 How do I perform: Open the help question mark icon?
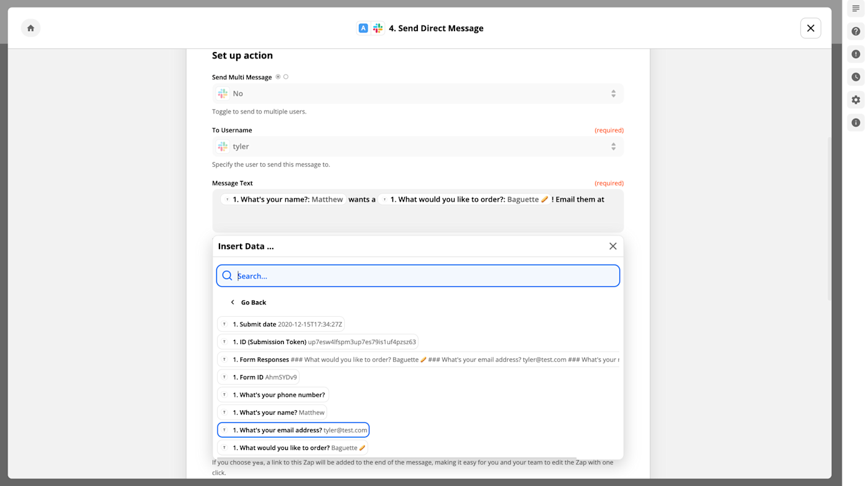pyautogui.click(x=856, y=32)
